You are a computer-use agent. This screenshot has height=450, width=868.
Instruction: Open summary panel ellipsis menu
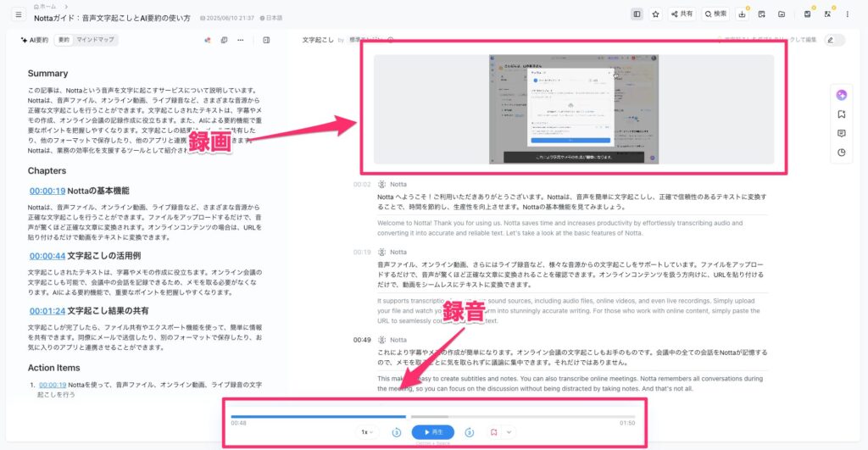(240, 40)
